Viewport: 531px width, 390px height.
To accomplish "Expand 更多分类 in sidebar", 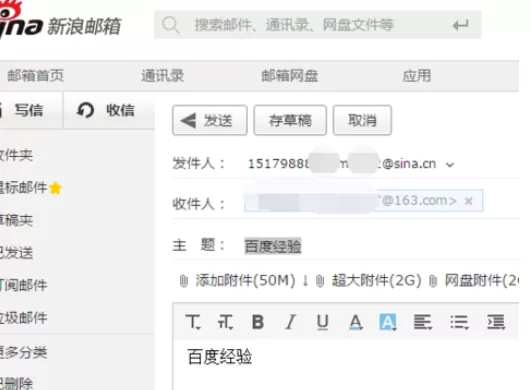I will click(x=23, y=352).
